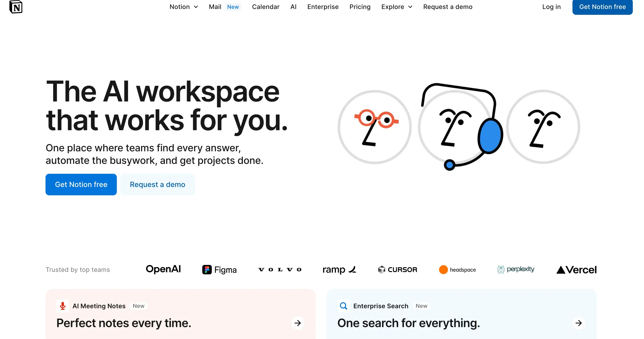The width and height of the screenshot is (644, 339).
Task: Click Get Notion free in top bar
Action: point(602,7)
